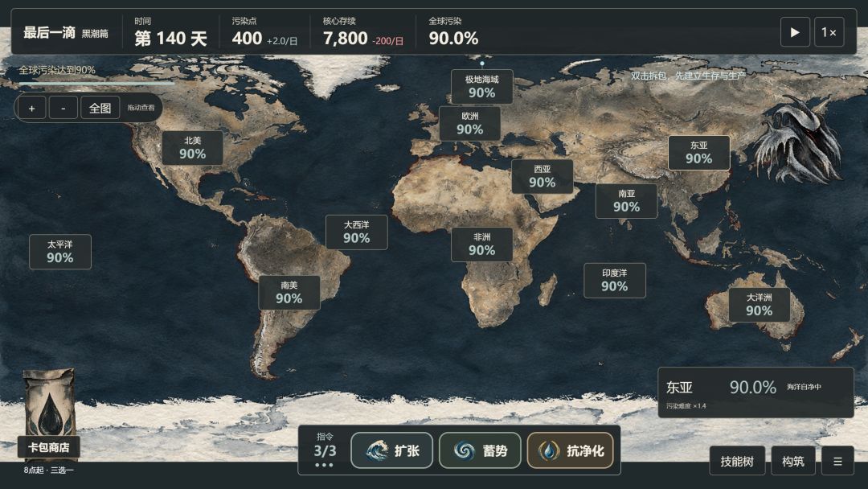The image size is (868, 489).
Task: Open the 技能树 skill tree
Action: (737, 461)
